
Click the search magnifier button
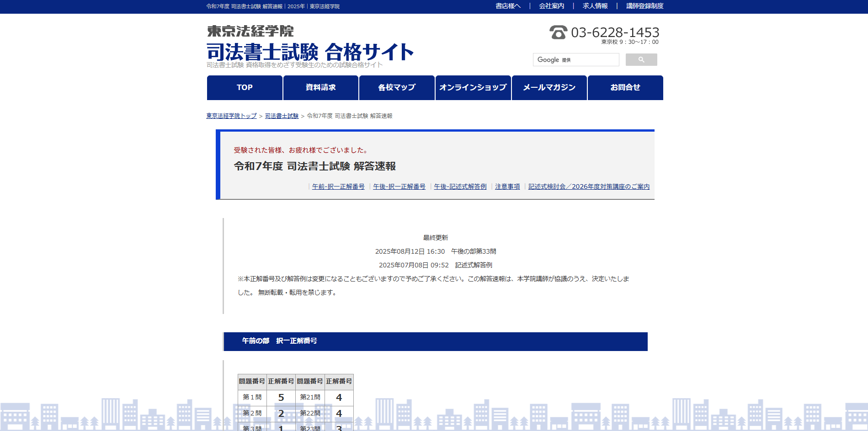point(641,60)
